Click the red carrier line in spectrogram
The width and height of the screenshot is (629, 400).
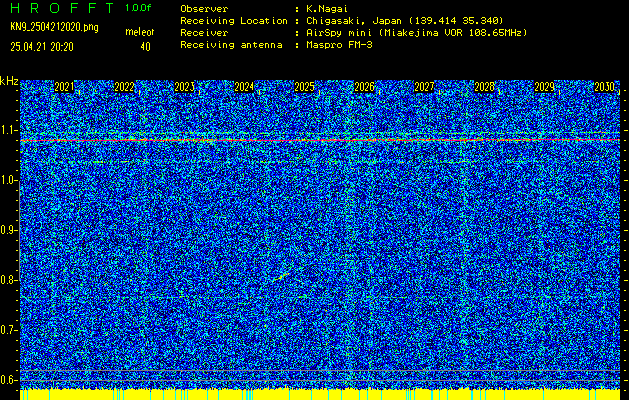[x=320, y=140]
